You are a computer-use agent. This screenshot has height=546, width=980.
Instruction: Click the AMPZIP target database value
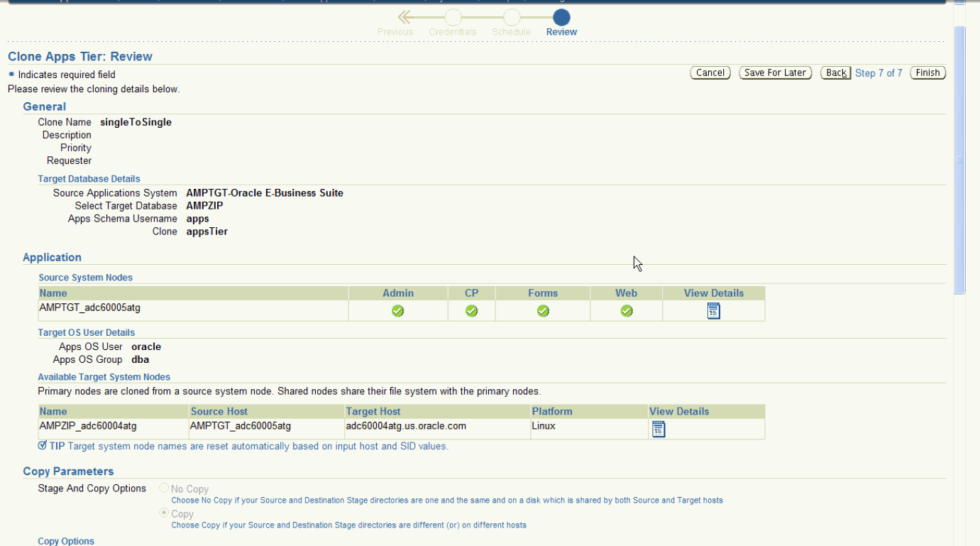click(x=205, y=206)
